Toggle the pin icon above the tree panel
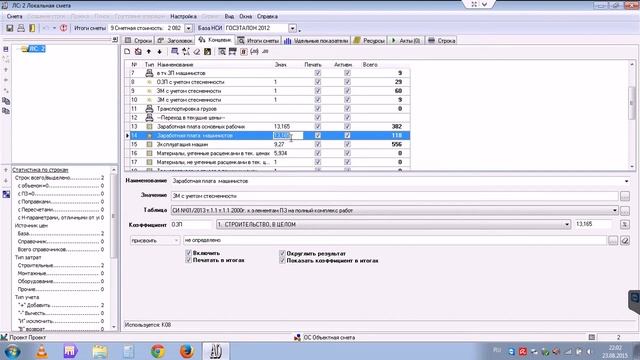 (115, 40)
